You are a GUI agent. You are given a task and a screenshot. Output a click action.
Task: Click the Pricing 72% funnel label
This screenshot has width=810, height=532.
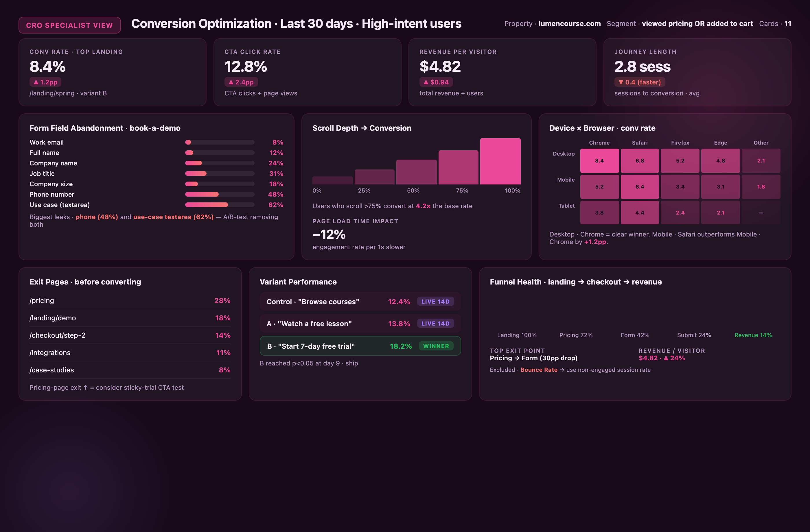576,335
